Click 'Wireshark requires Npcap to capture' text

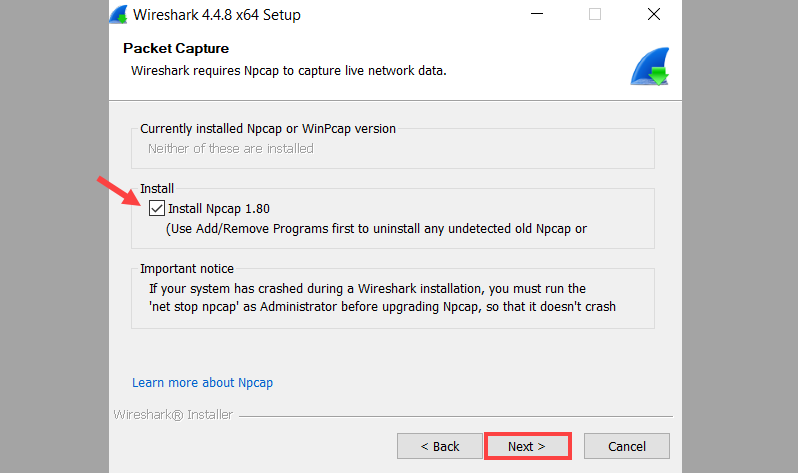(x=289, y=71)
